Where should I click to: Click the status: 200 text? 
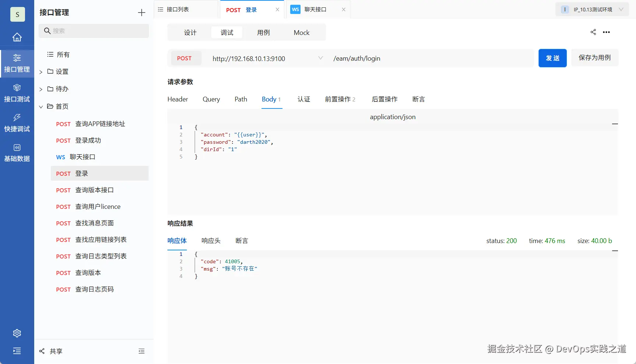click(x=501, y=241)
